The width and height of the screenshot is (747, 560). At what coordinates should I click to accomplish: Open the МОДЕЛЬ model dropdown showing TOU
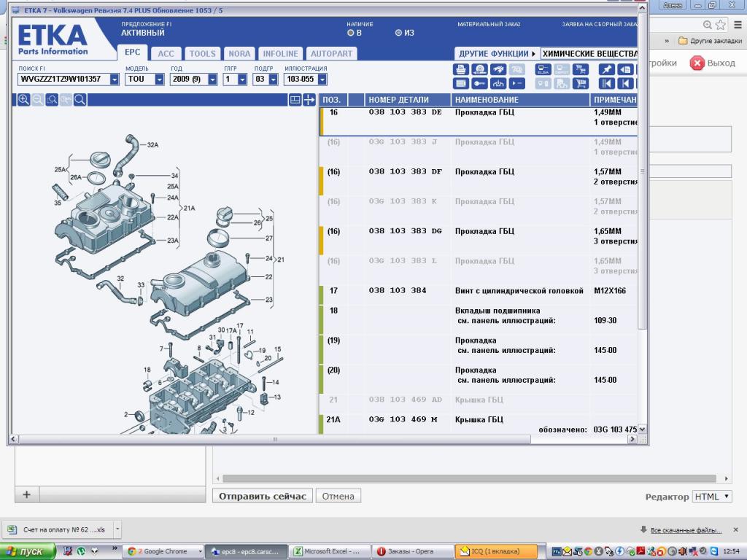coord(160,79)
